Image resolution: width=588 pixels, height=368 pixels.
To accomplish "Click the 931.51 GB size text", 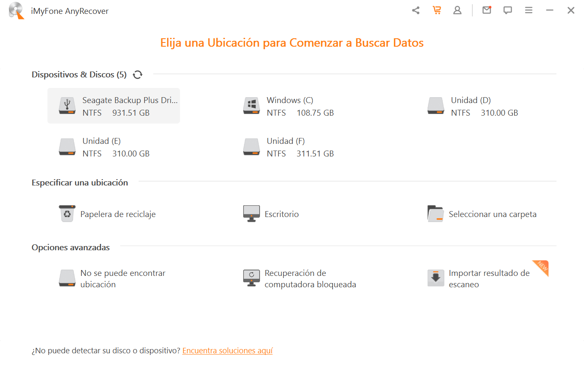I will pyautogui.click(x=131, y=113).
